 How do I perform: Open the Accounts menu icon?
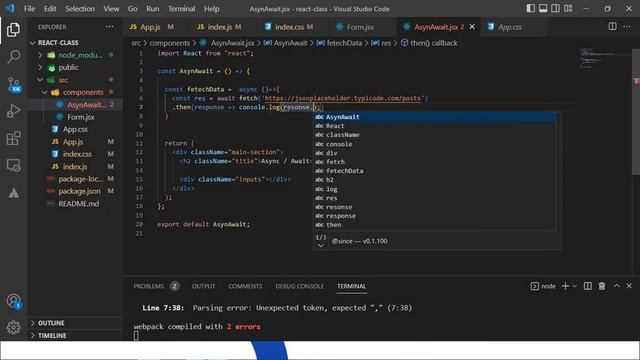13,301
